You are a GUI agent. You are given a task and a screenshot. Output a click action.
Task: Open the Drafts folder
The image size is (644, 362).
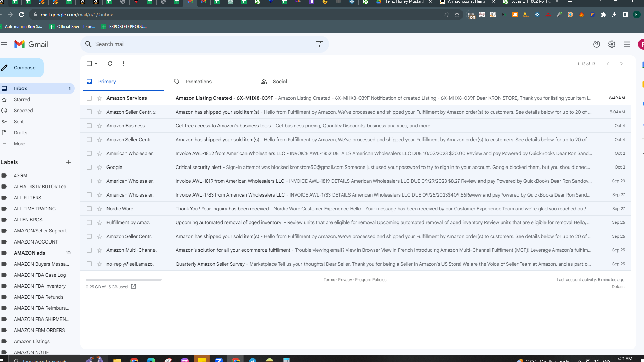point(20,133)
